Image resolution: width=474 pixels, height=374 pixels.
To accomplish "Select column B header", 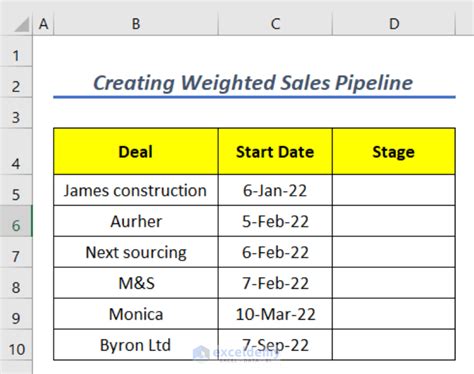I will pyautogui.click(x=136, y=24).
